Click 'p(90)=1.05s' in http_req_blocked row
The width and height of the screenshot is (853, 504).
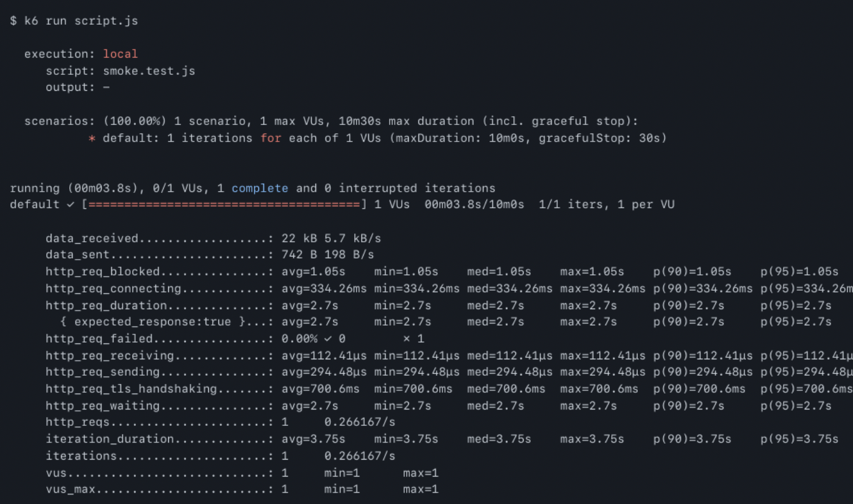[692, 272]
